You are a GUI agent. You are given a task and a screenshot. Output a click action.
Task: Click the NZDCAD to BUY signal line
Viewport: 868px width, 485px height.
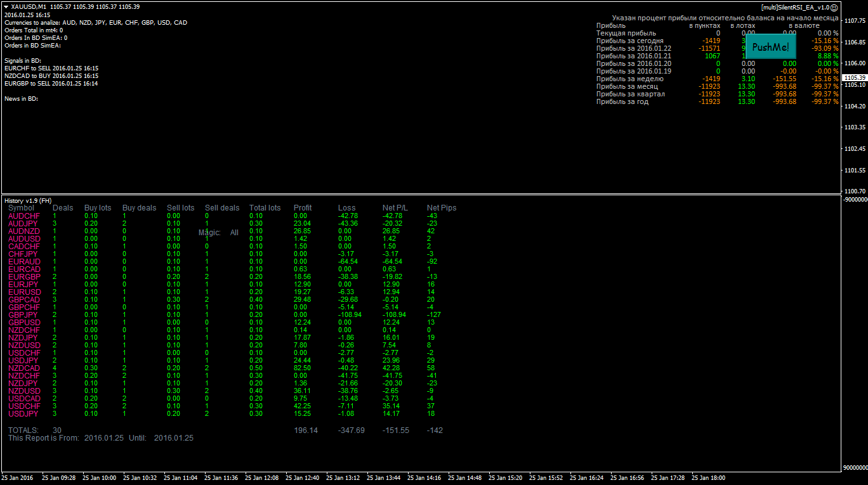51,76
